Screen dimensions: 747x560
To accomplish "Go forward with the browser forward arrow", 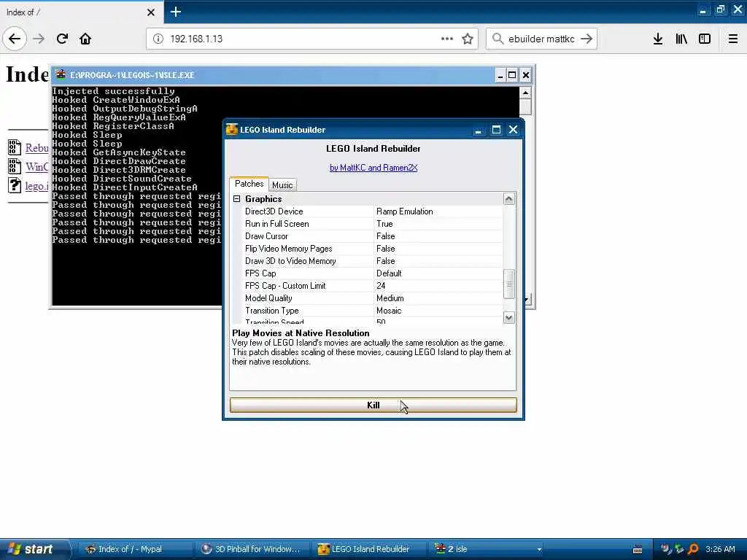I will [x=39, y=39].
